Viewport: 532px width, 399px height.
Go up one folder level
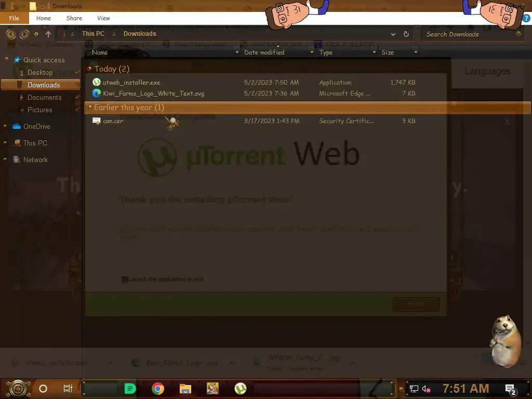click(48, 34)
